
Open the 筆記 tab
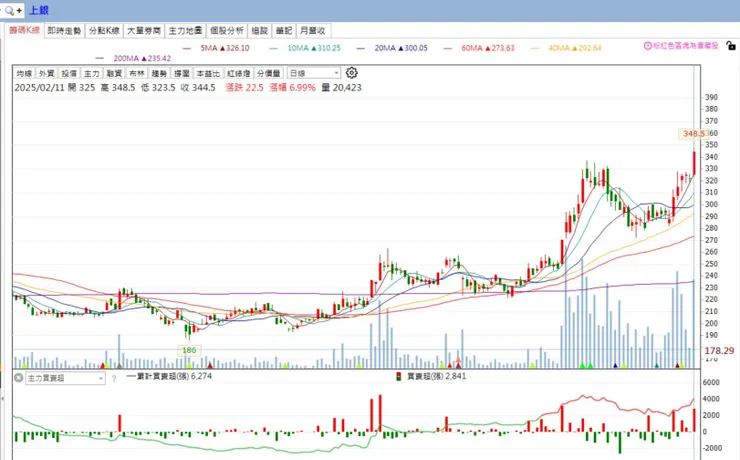tap(284, 31)
